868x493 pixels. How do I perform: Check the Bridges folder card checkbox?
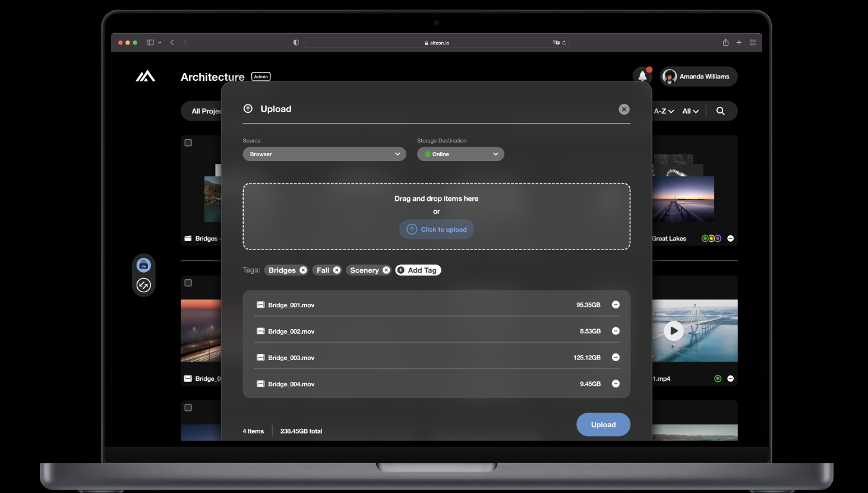188,143
